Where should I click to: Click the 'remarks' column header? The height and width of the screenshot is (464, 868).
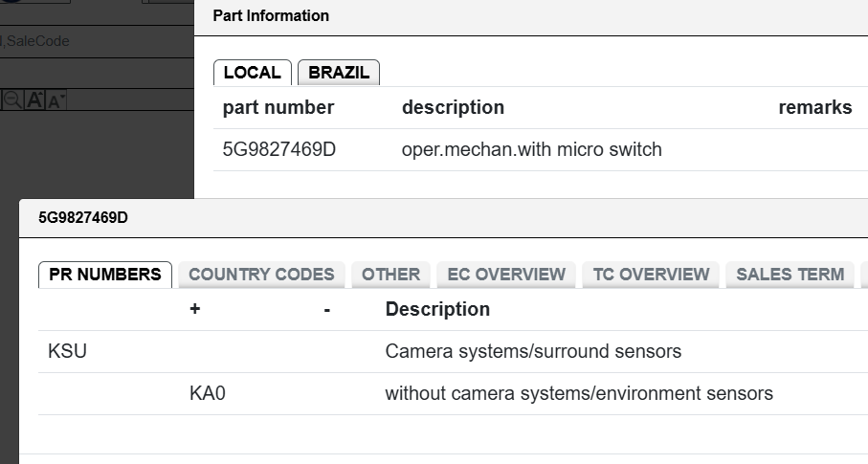pos(814,107)
